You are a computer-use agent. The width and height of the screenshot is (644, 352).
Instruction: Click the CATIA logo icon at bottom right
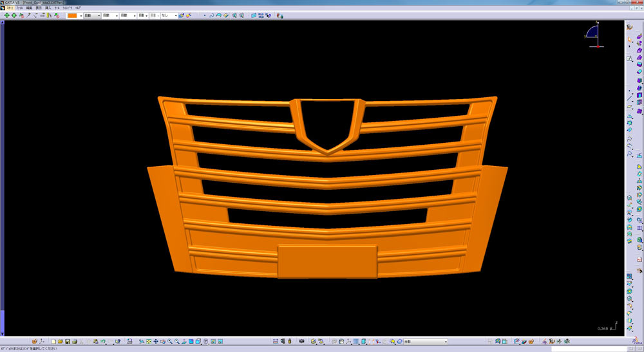[637, 341]
